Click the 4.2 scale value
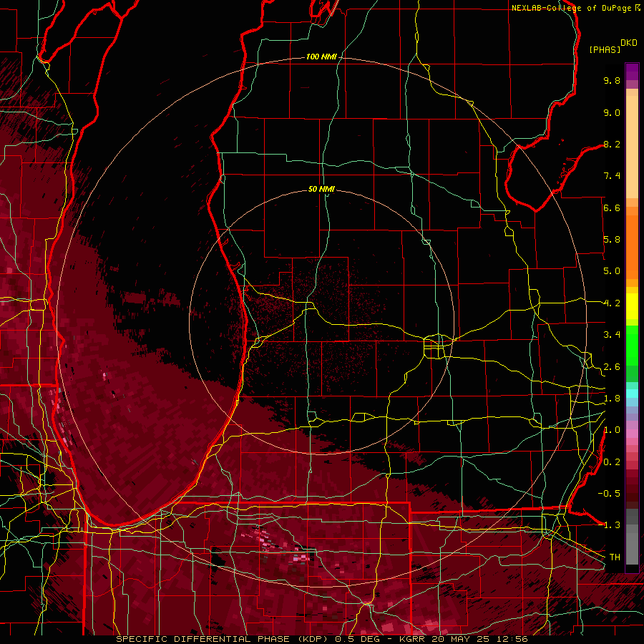This screenshot has height=644, width=644. [x=612, y=303]
